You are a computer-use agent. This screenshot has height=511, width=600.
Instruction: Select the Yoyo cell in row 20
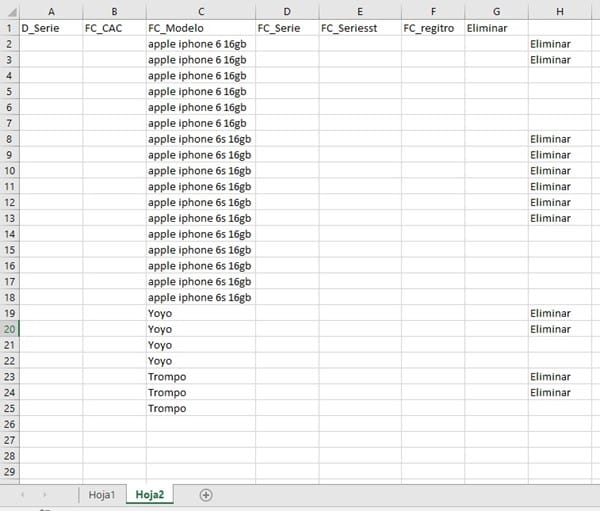pyautogui.click(x=201, y=329)
